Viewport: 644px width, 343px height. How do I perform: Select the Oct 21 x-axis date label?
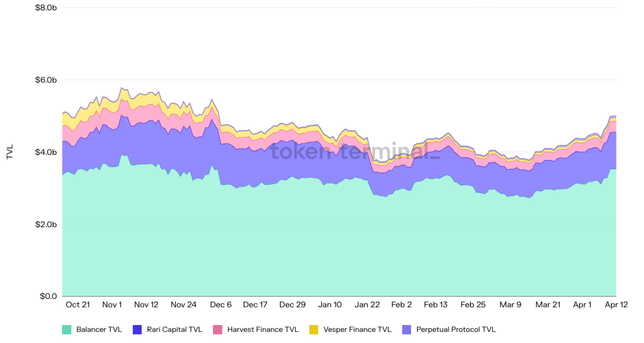[x=78, y=305]
